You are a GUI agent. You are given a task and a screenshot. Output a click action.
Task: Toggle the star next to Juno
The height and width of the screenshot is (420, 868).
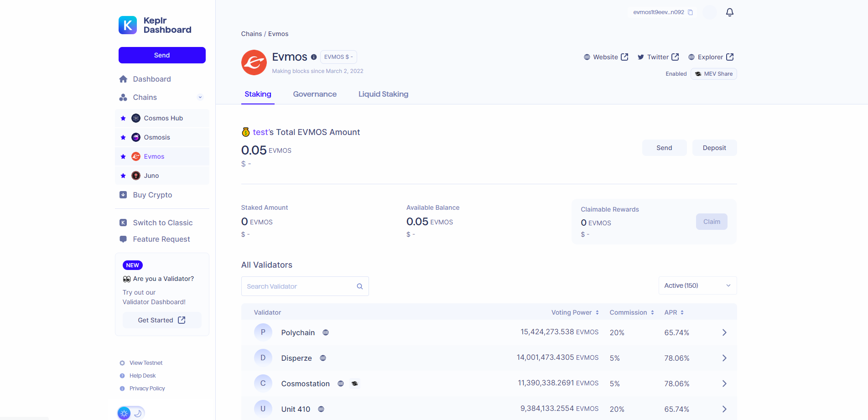[123, 176]
